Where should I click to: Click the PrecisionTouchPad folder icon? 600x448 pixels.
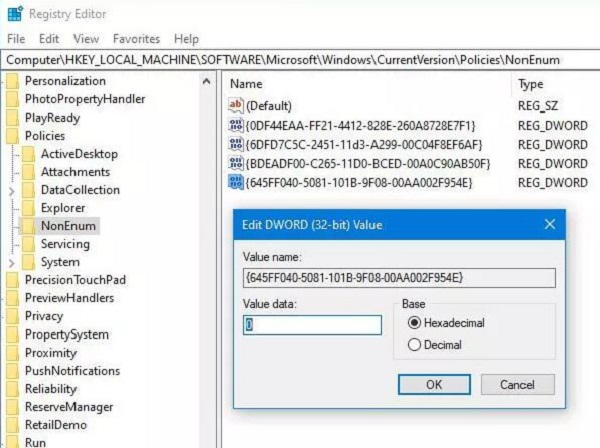tap(13, 280)
